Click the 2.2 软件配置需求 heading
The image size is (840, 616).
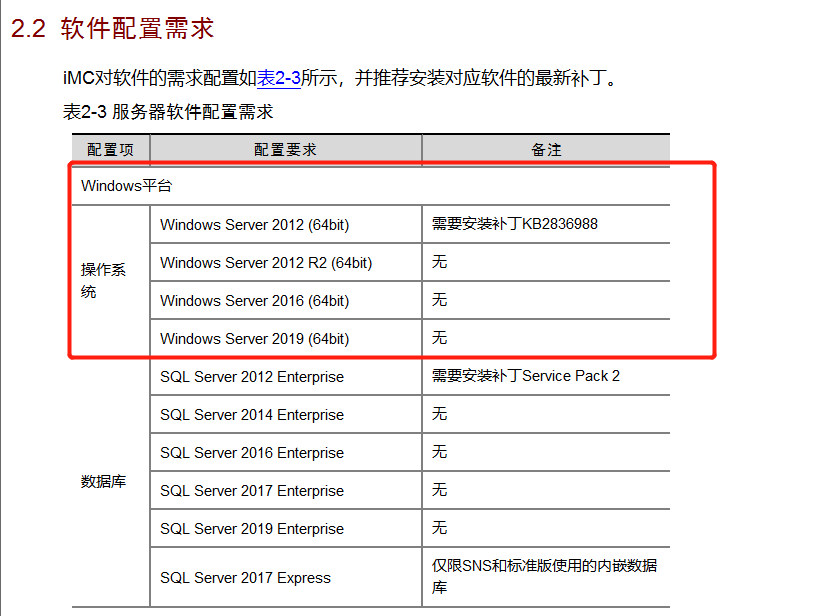112,28
